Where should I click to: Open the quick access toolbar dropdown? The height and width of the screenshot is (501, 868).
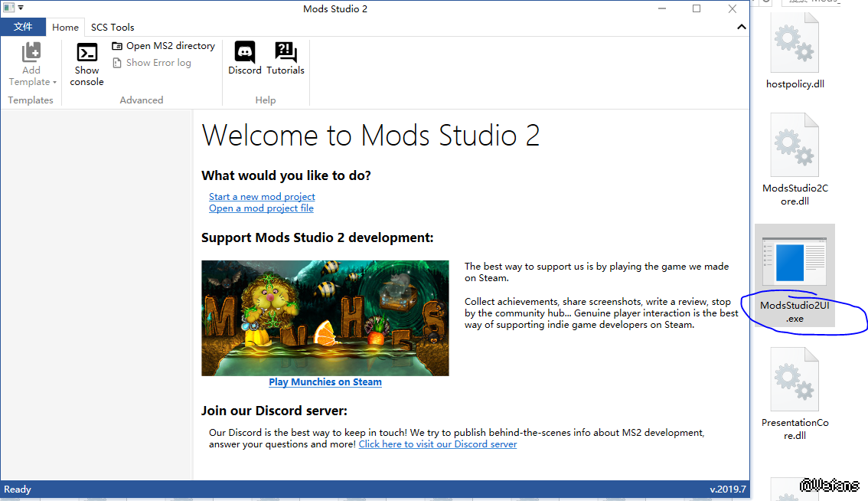point(21,8)
